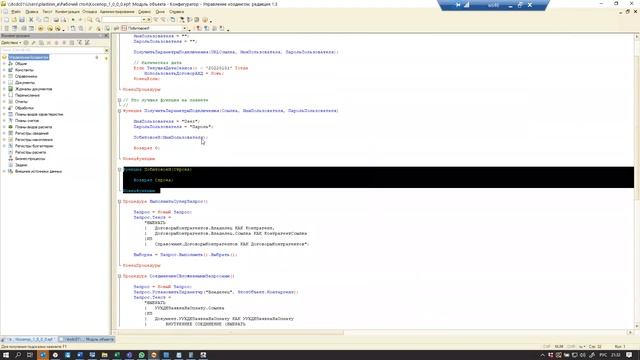This screenshot has height=360, width=640.
Task: Open the Справка menu
Action: [x=176, y=12]
